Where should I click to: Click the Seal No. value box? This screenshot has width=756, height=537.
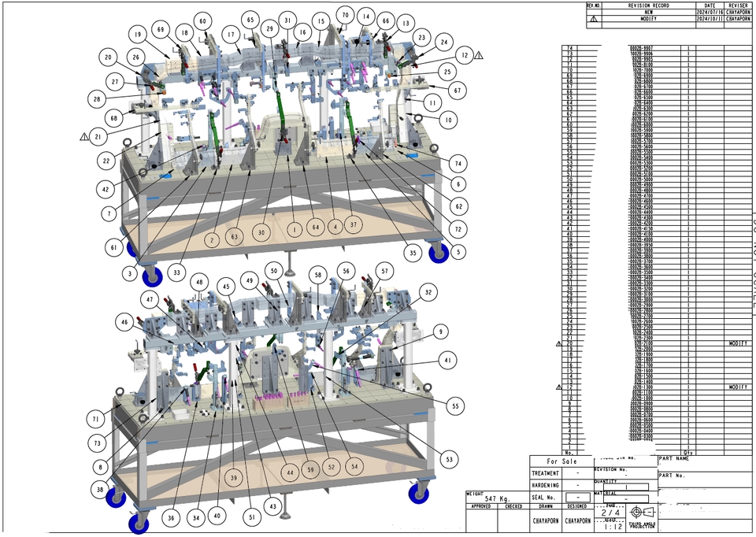pos(577,498)
